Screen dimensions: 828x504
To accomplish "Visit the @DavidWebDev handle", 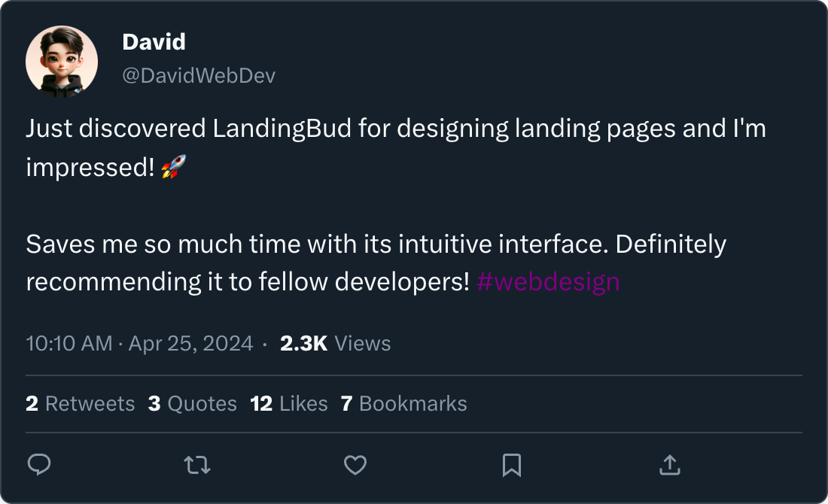I will (199, 76).
